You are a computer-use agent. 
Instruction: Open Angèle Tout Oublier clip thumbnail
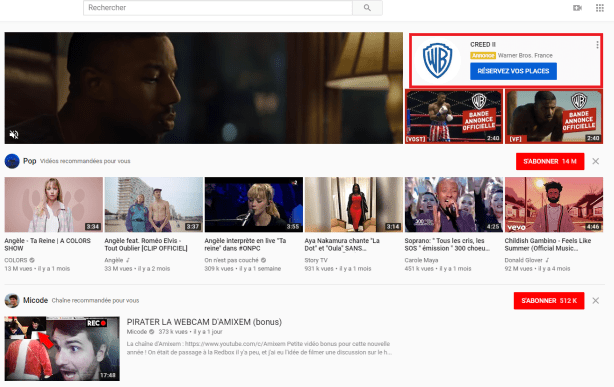click(x=154, y=204)
